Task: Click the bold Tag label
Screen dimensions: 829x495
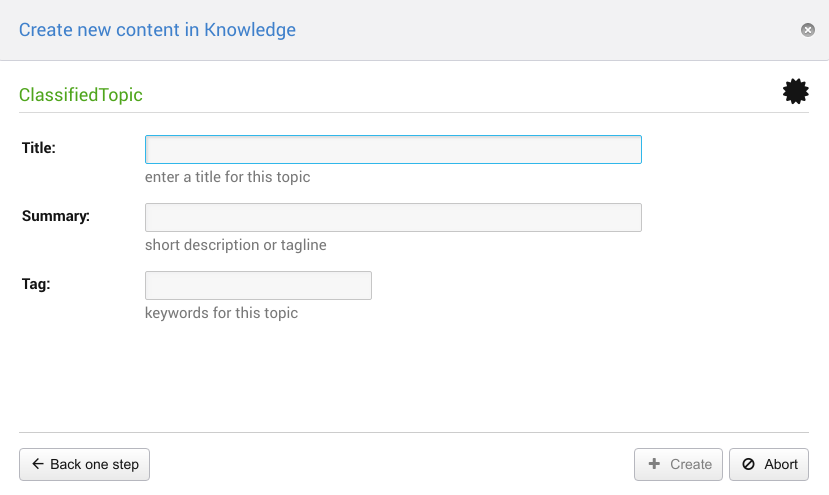Action: click(36, 283)
